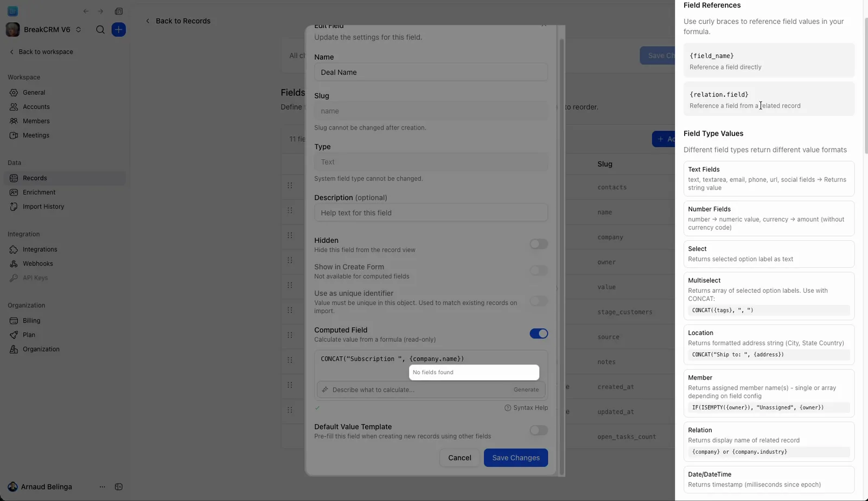Navigate back with the left arrow icon

pyautogui.click(x=86, y=11)
